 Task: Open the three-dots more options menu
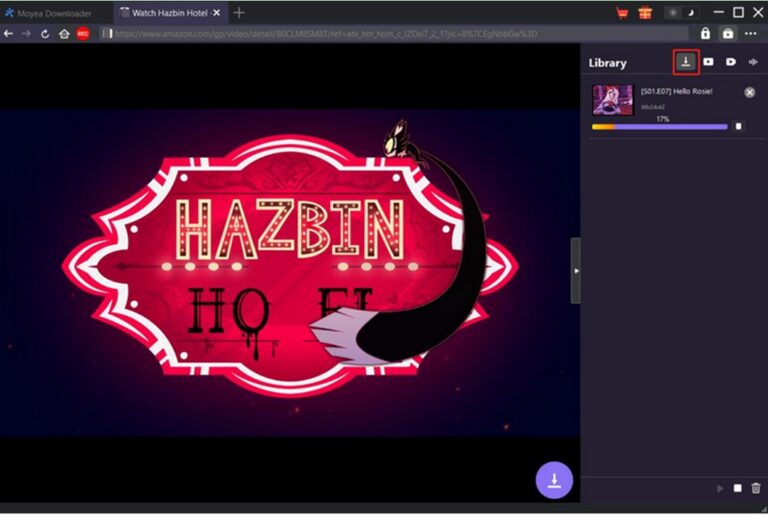(x=750, y=33)
